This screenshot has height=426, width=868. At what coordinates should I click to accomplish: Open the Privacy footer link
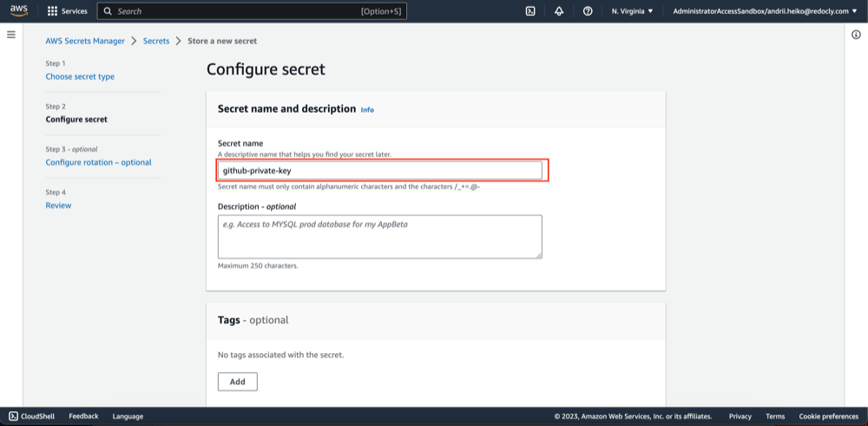tap(740, 416)
